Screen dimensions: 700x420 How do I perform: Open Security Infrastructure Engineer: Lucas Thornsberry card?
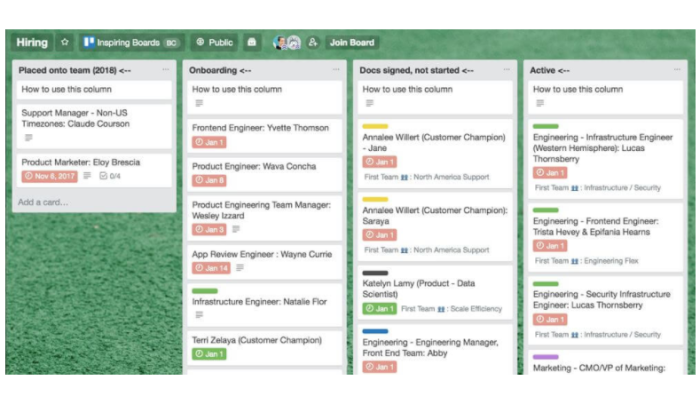tap(606, 311)
